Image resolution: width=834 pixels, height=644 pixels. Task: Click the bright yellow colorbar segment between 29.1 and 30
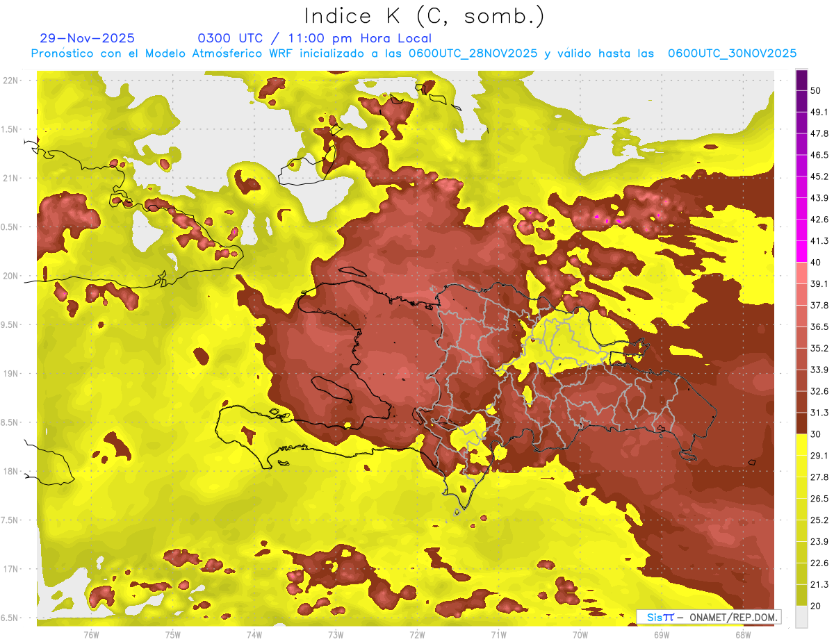tap(801, 445)
